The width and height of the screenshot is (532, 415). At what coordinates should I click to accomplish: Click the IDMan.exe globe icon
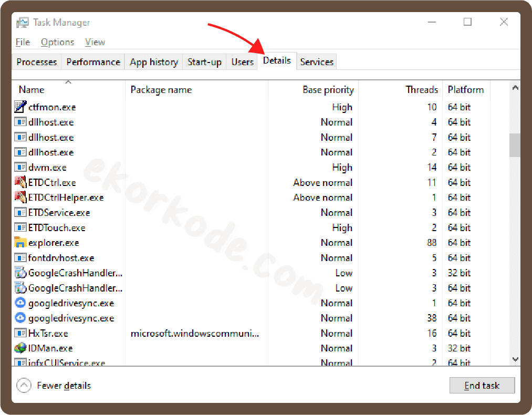pyautogui.click(x=20, y=348)
